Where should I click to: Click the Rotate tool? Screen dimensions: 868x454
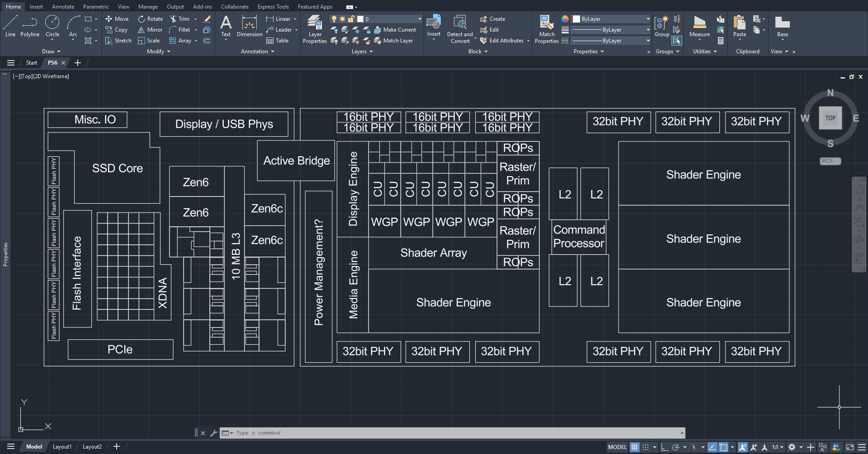151,19
